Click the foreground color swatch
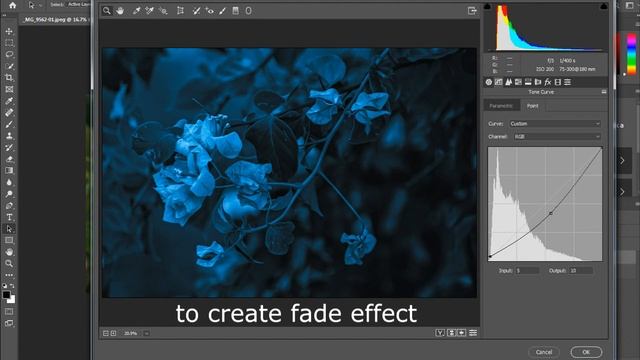 pyautogui.click(x=6, y=295)
